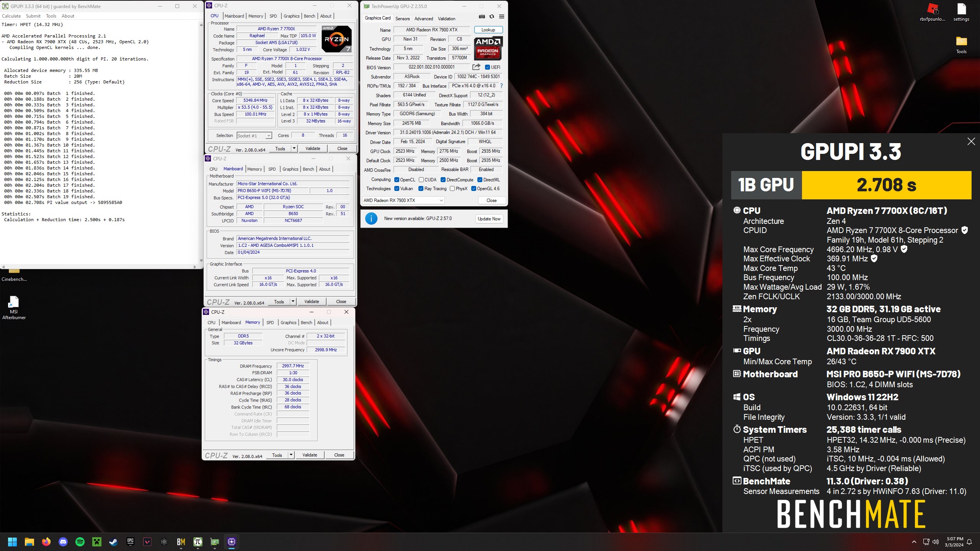Screen dimensions: 980x551
Task: Click the Close button at bottom of GPU-Z
Action: pyautogui.click(x=492, y=201)
